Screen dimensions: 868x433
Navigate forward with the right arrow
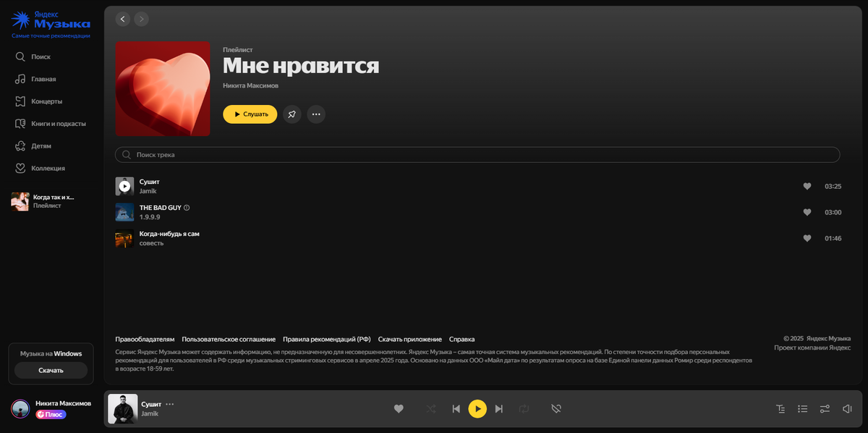click(x=141, y=19)
